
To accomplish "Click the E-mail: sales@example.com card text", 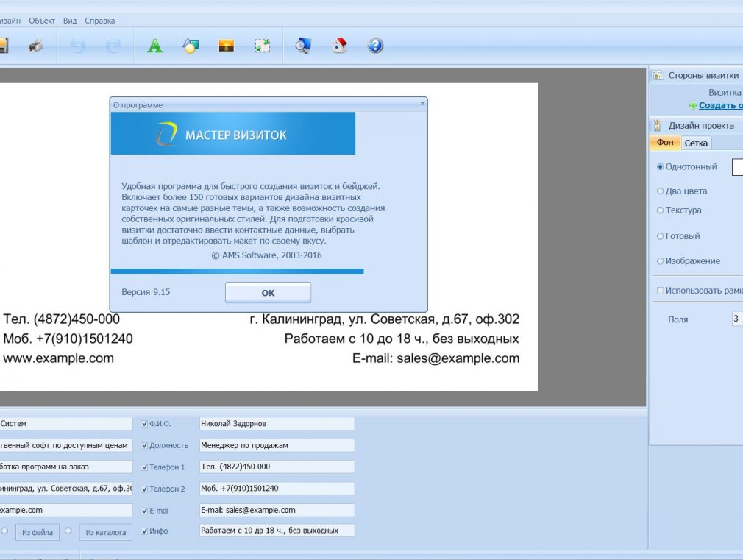I will pyautogui.click(x=436, y=358).
